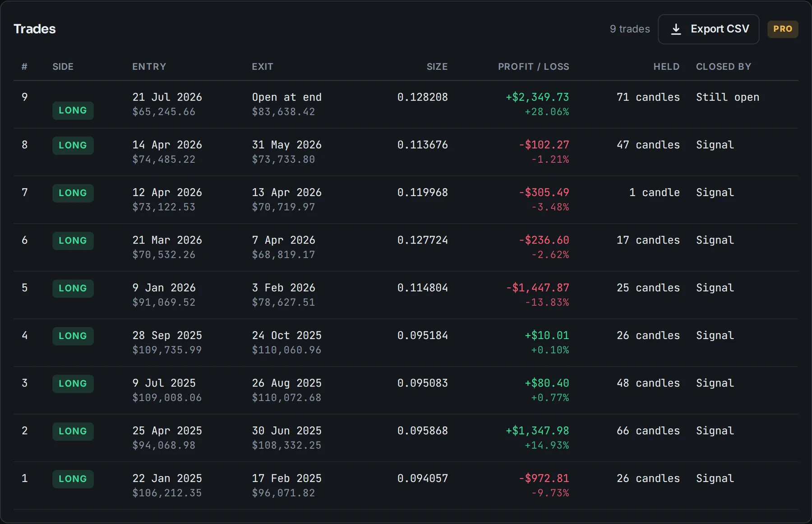Viewport: 812px width, 524px height.
Task: Click loss value -$305.49
Action: coord(544,193)
